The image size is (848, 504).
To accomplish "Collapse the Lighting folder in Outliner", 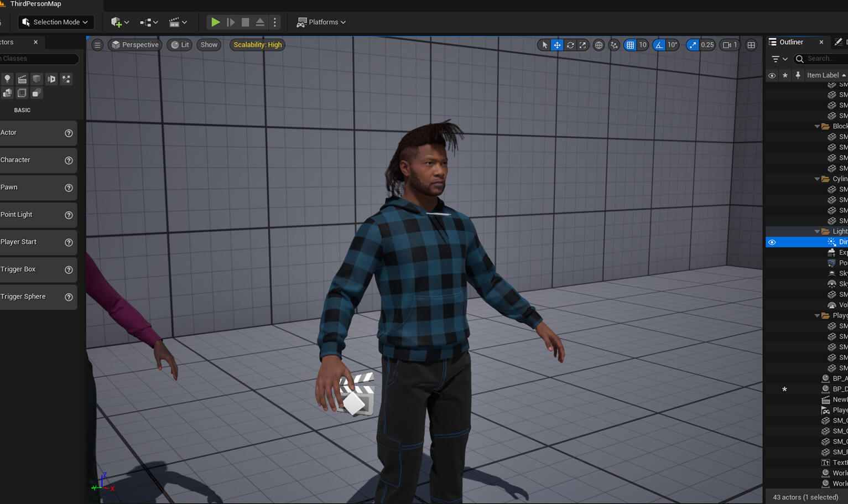I will [817, 231].
